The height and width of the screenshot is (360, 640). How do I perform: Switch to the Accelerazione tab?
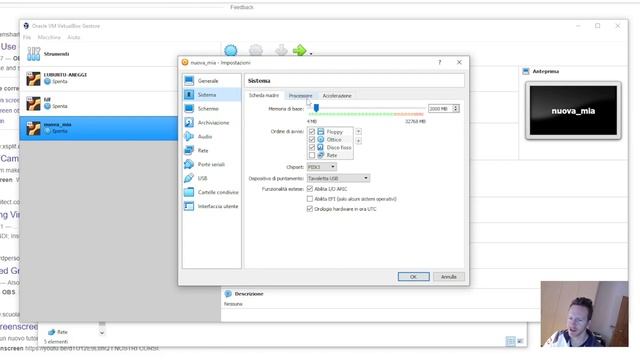337,96
